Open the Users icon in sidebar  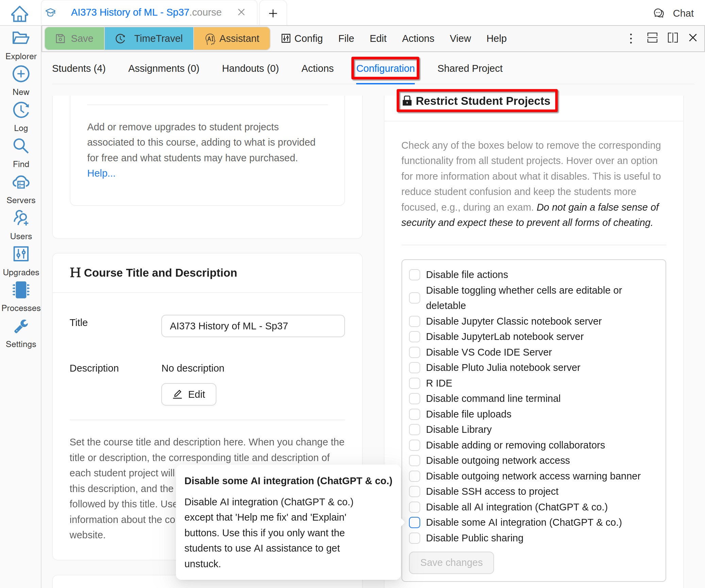coord(21,218)
